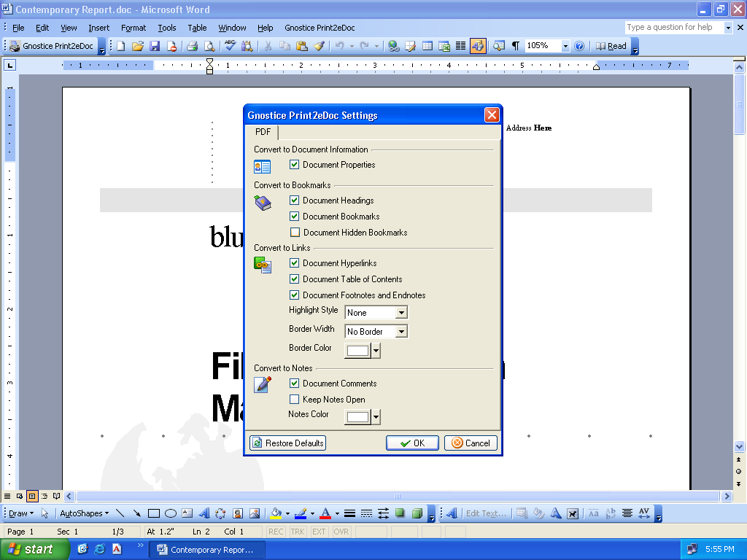
Task: Click the Paste clipboard icon
Action: (x=301, y=46)
